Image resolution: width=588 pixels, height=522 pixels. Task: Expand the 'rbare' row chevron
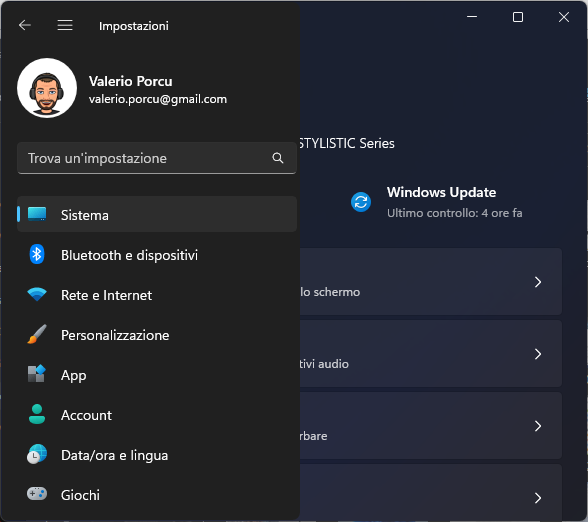pos(538,426)
